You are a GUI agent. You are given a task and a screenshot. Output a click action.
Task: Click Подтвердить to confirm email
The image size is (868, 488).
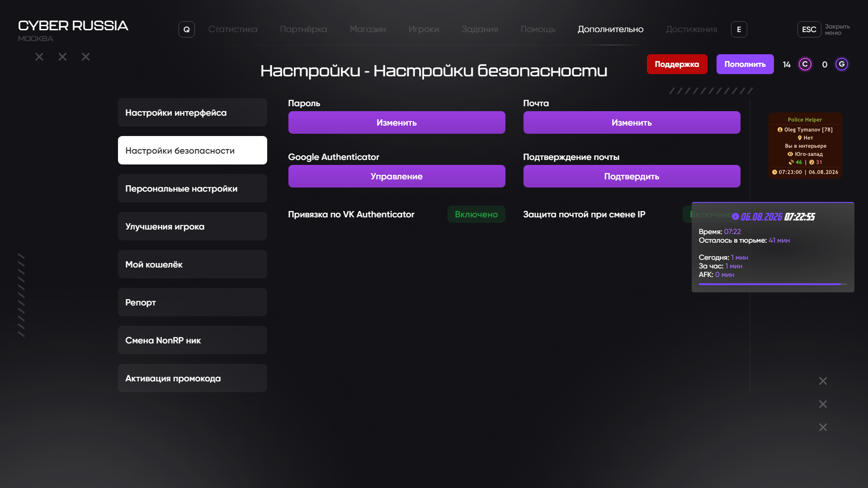coord(632,176)
